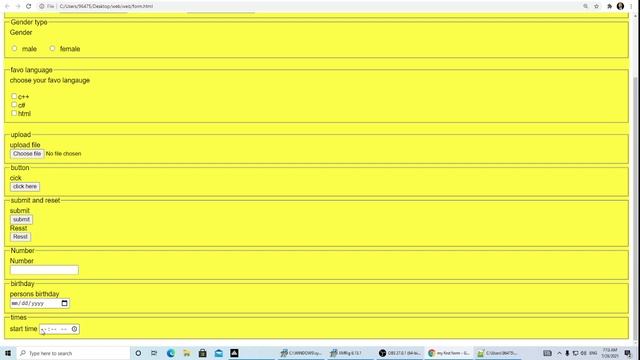Open File Explorer from taskbar

point(187,353)
